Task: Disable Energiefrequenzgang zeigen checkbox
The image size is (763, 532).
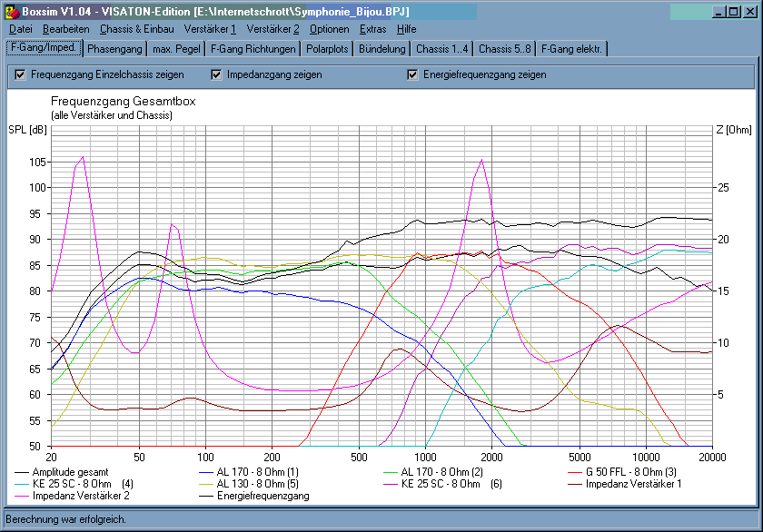Action: 412,74
